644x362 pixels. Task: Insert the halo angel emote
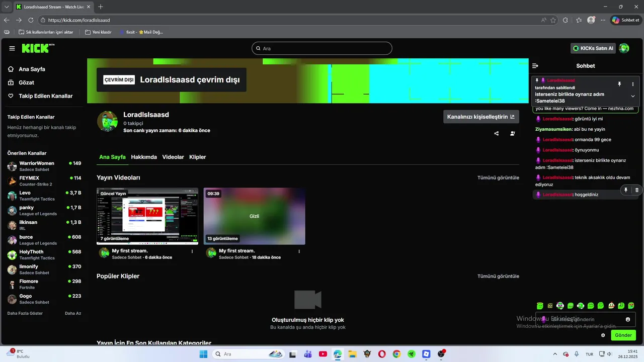click(540, 306)
